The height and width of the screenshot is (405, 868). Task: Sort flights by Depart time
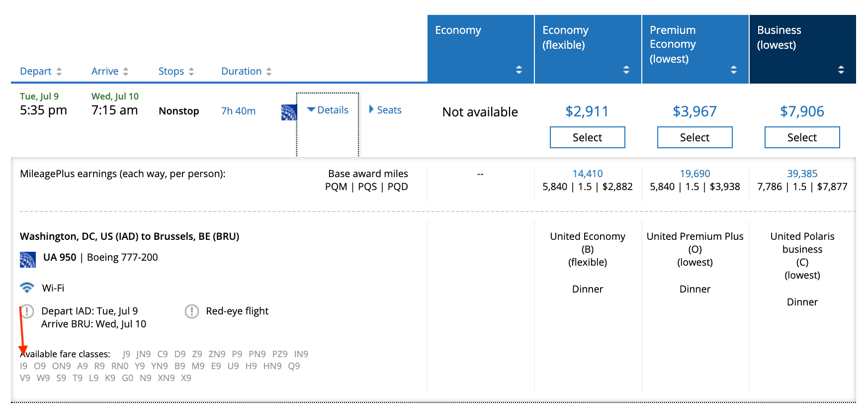[41, 71]
